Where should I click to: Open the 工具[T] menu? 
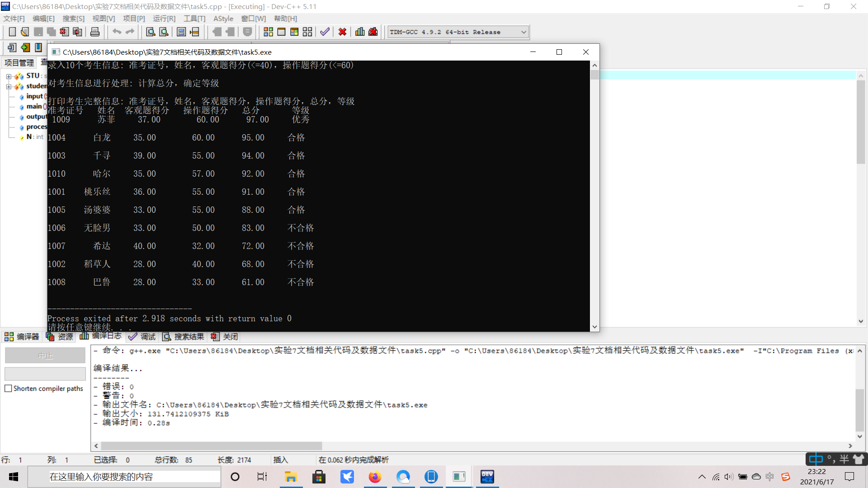[x=194, y=19]
